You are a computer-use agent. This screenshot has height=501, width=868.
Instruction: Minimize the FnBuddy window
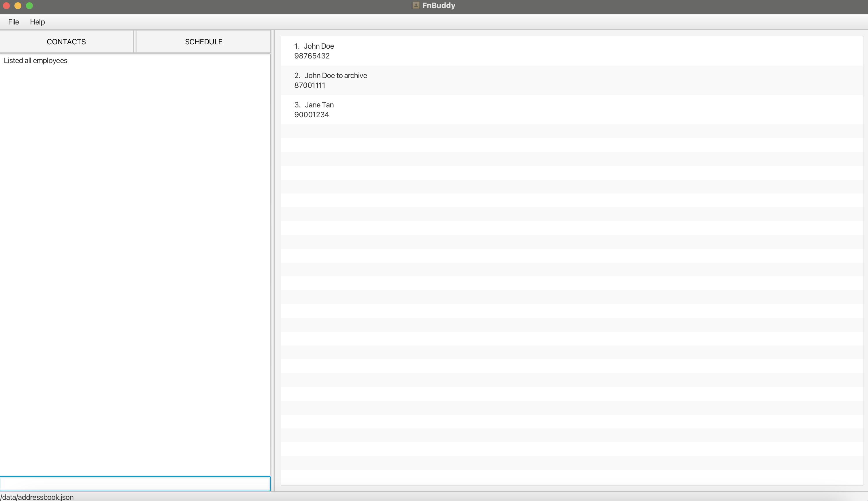(x=18, y=5)
